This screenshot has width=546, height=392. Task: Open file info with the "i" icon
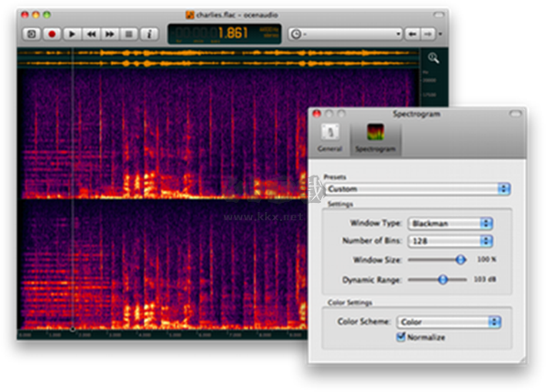[x=150, y=34]
